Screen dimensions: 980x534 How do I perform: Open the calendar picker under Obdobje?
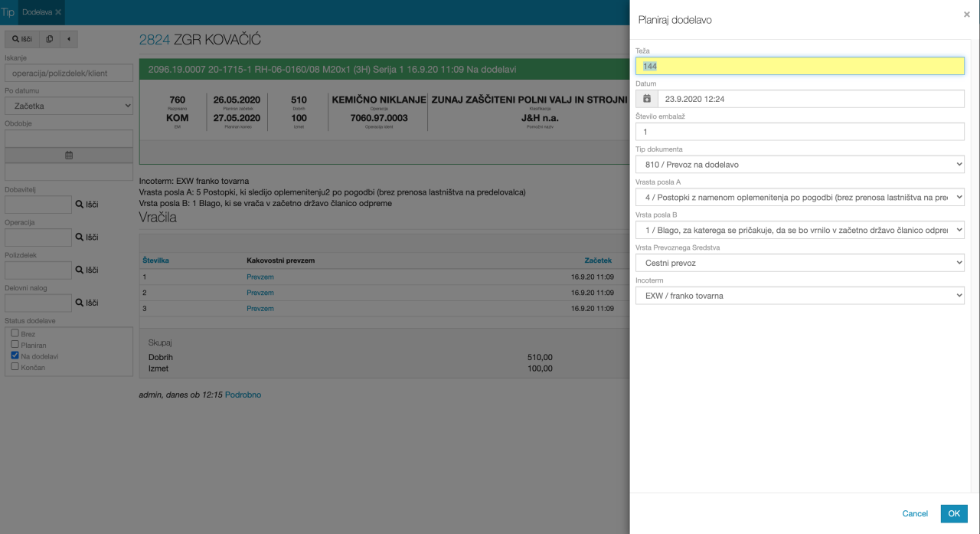click(69, 155)
